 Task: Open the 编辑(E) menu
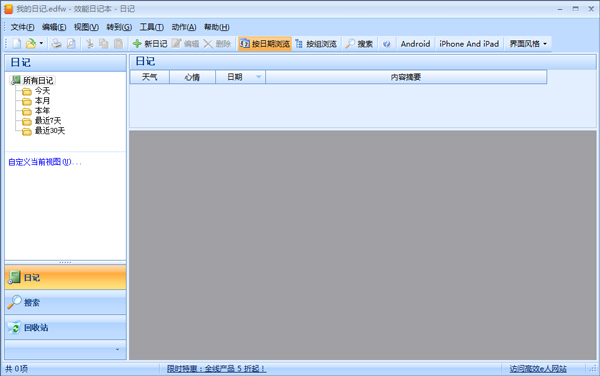(54, 27)
